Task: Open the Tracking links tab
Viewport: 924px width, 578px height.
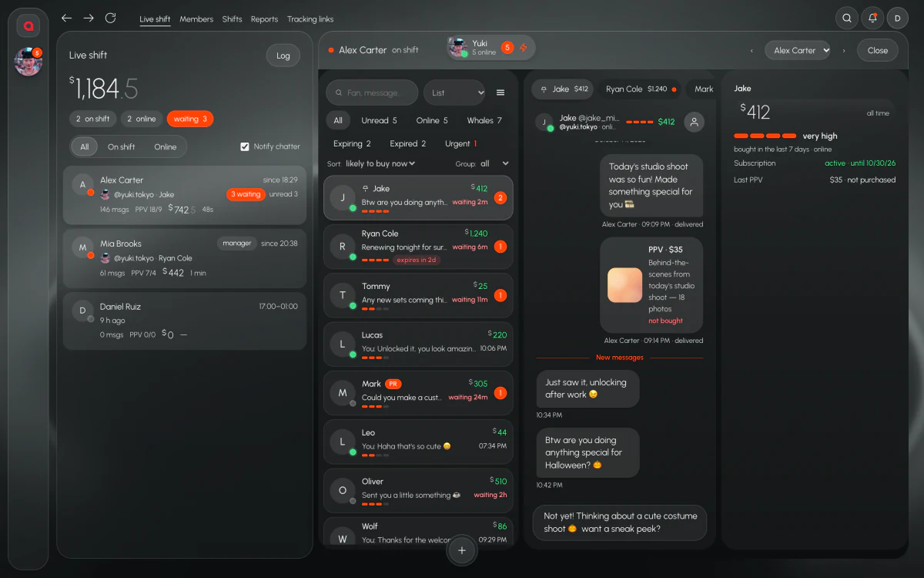Action: (310, 19)
